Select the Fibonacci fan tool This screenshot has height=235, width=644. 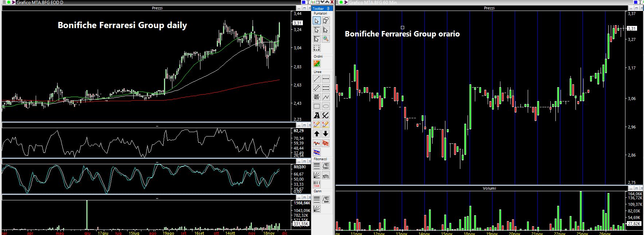316,176
